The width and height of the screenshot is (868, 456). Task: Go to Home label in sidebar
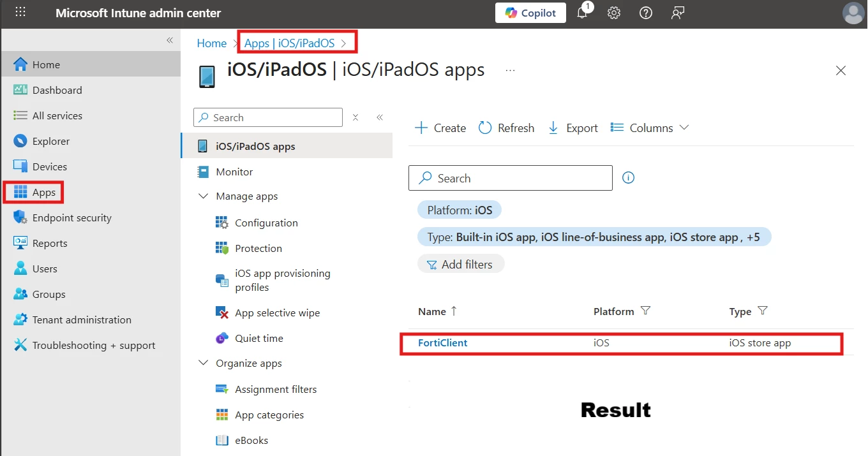pyautogui.click(x=46, y=64)
